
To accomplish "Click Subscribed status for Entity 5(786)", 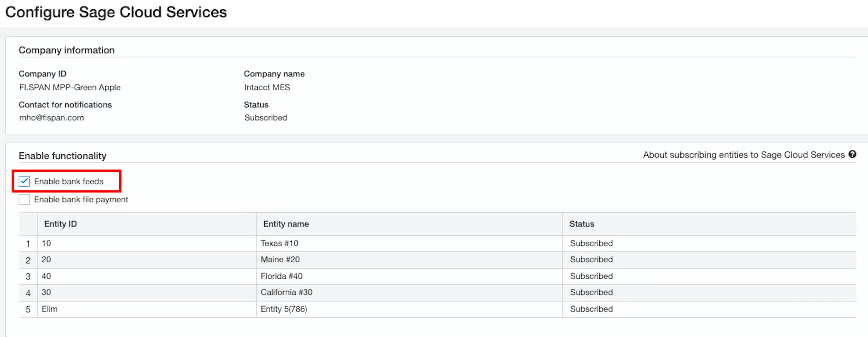I will point(591,309).
